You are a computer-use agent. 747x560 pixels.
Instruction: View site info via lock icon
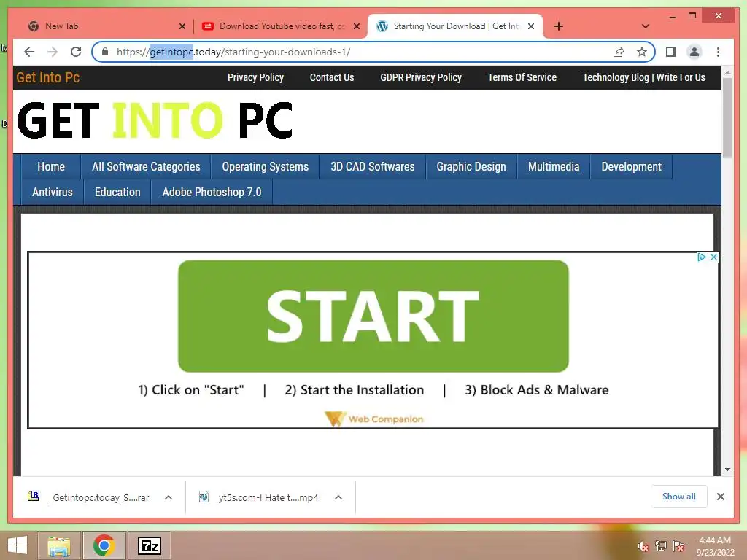coord(105,52)
